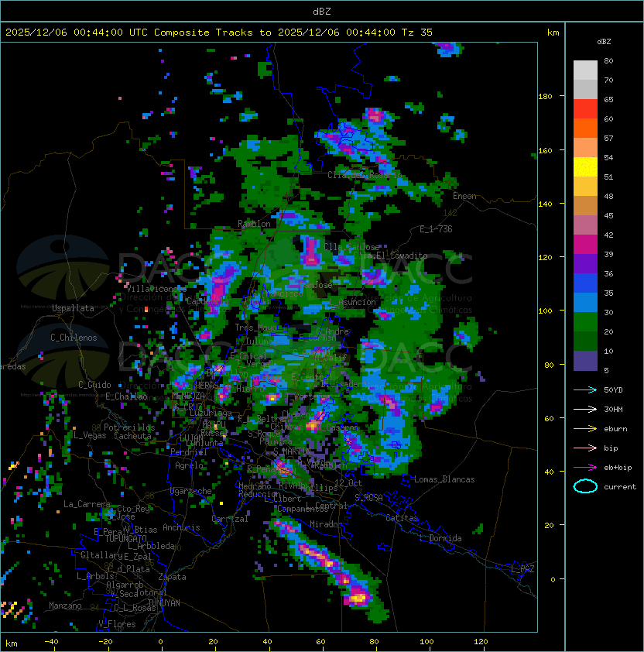Click the 'V_Flores' map label
Viewport: 644px width, 652px height.
[x=117, y=624]
